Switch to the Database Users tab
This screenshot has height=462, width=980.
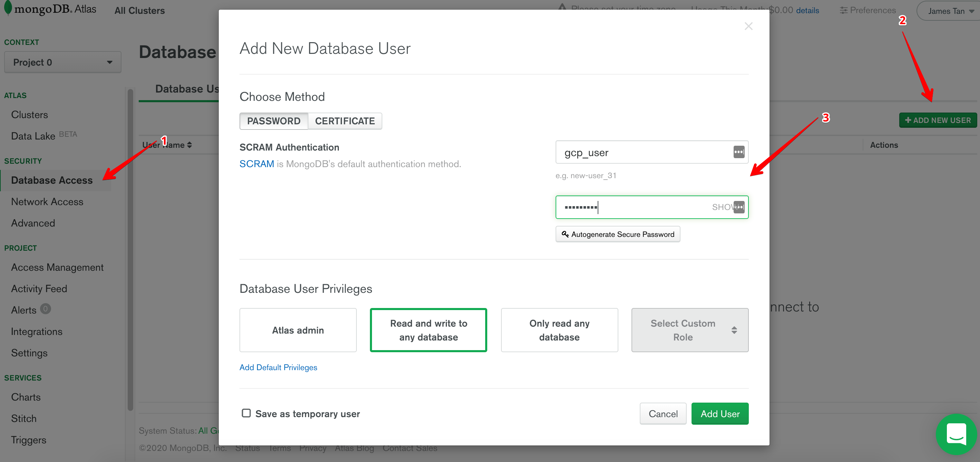click(186, 89)
